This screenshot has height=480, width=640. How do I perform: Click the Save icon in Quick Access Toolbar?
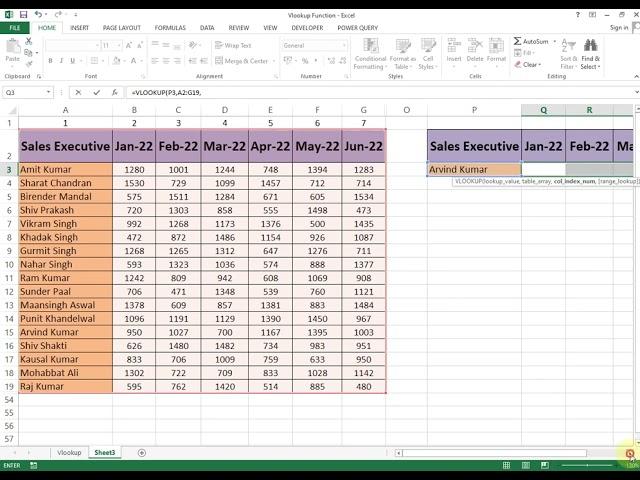coord(23,15)
